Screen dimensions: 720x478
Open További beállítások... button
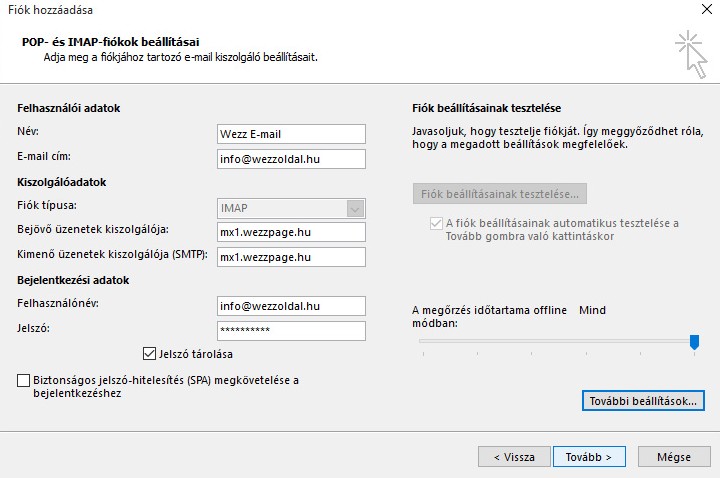click(x=643, y=401)
